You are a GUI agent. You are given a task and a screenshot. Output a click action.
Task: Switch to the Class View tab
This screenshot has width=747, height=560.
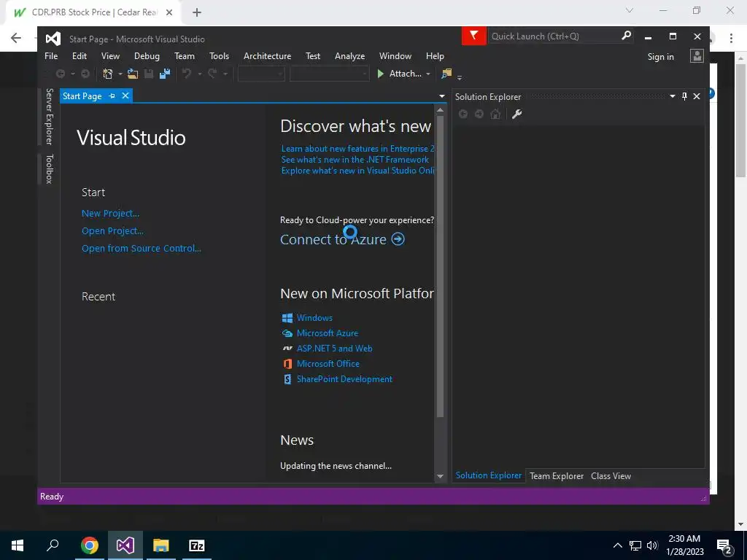(x=611, y=475)
